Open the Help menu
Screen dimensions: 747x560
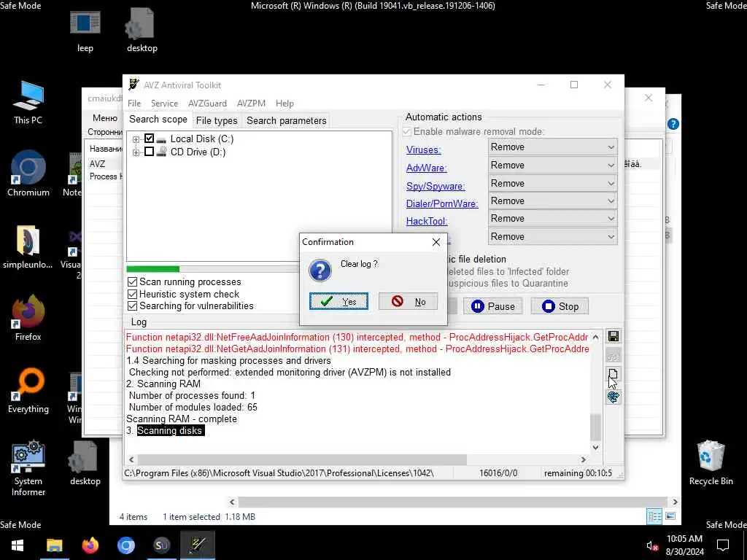[x=285, y=104]
